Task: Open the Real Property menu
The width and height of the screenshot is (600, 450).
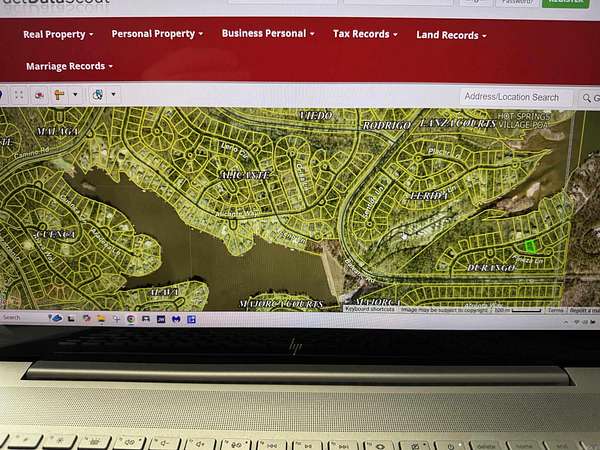Action: 58,34
